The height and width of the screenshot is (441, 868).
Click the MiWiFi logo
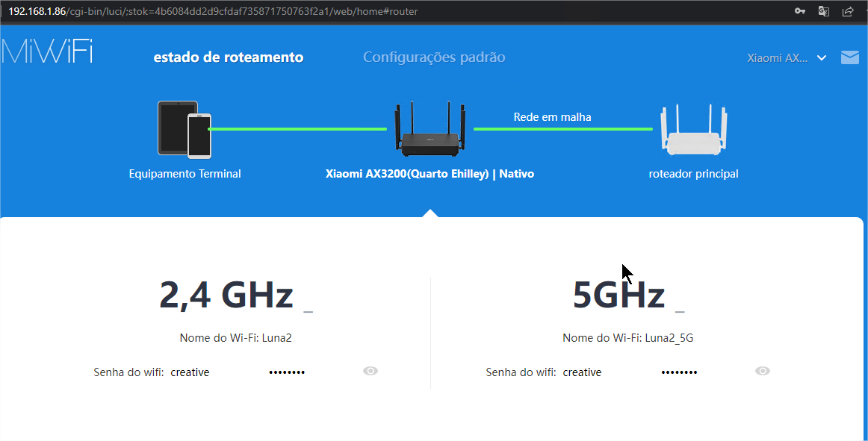pyautogui.click(x=46, y=52)
